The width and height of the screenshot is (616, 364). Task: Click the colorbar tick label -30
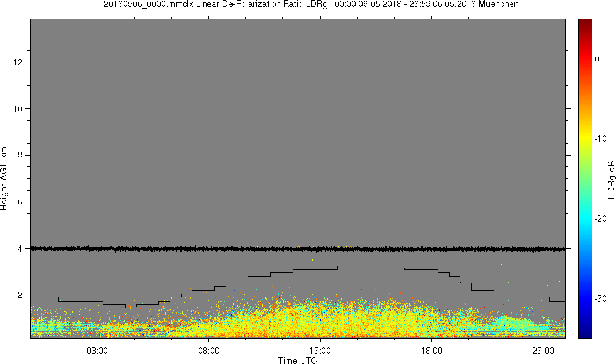click(600, 299)
